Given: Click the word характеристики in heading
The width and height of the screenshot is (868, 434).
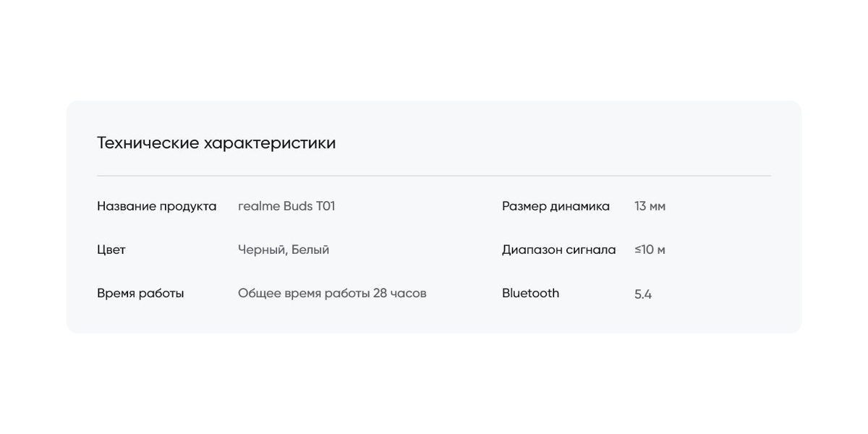Looking at the screenshot, I should click(x=269, y=142).
